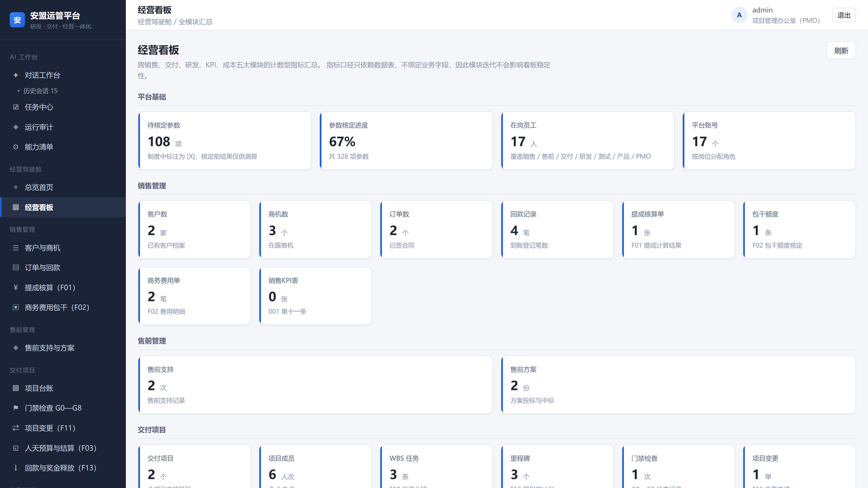
Task: Select 总览首页 in the sidebar
Action: (63, 187)
